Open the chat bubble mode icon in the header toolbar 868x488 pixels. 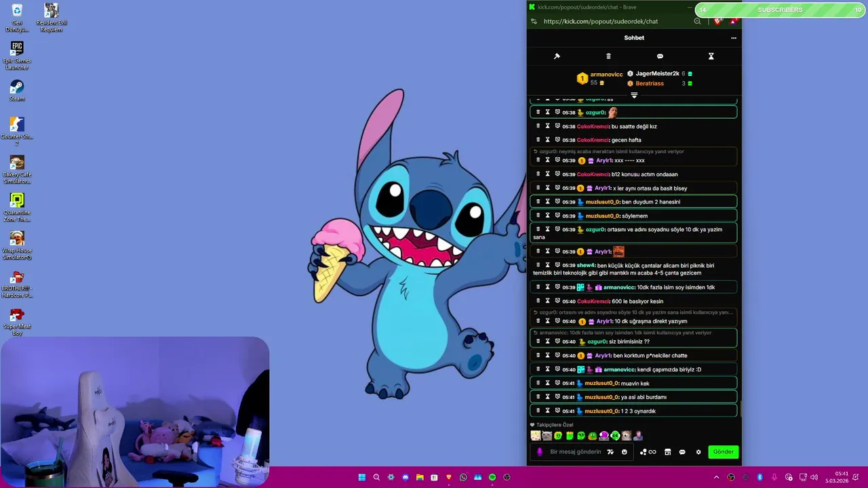pyautogui.click(x=660, y=56)
